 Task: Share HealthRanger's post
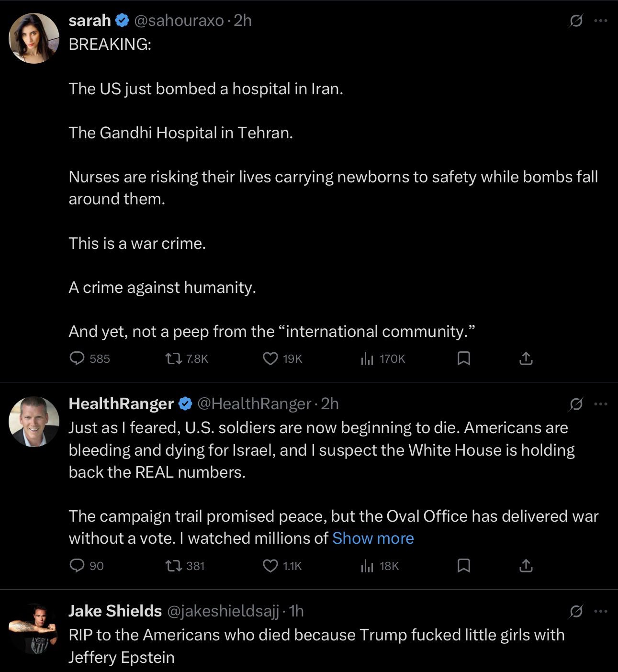(526, 566)
